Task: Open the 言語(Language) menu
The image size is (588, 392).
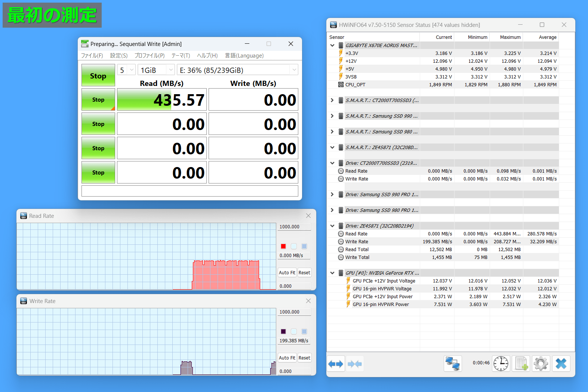Action: pos(244,55)
